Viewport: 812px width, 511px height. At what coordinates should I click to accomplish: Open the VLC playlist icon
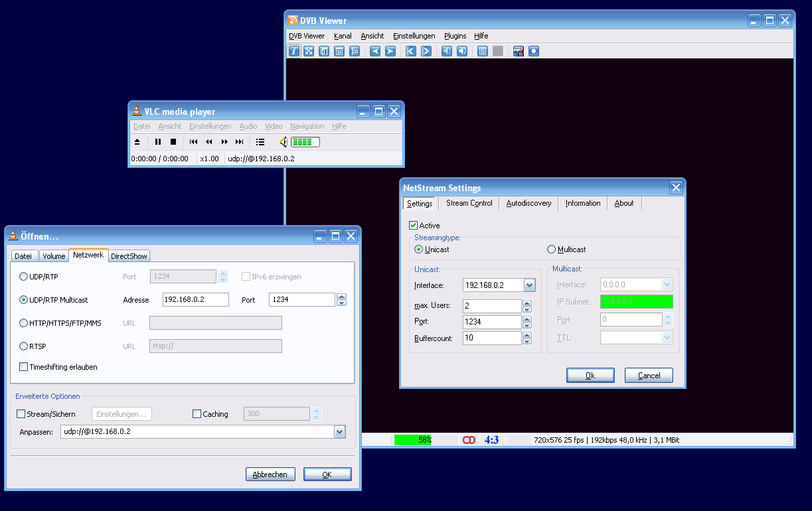[x=260, y=141]
